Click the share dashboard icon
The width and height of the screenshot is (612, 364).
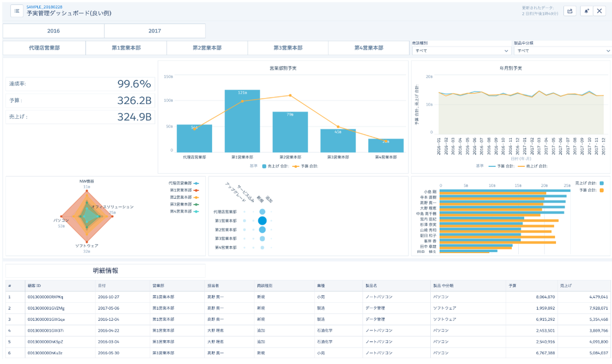point(570,11)
